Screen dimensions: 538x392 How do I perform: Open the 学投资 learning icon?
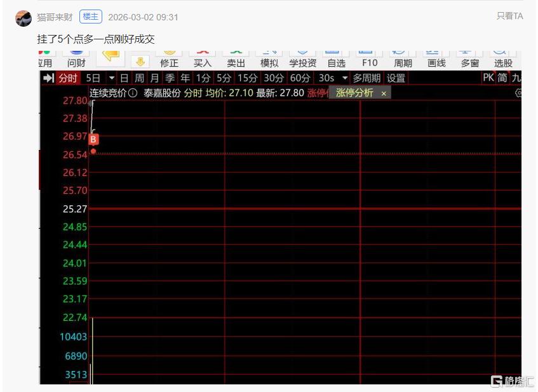[x=302, y=58]
